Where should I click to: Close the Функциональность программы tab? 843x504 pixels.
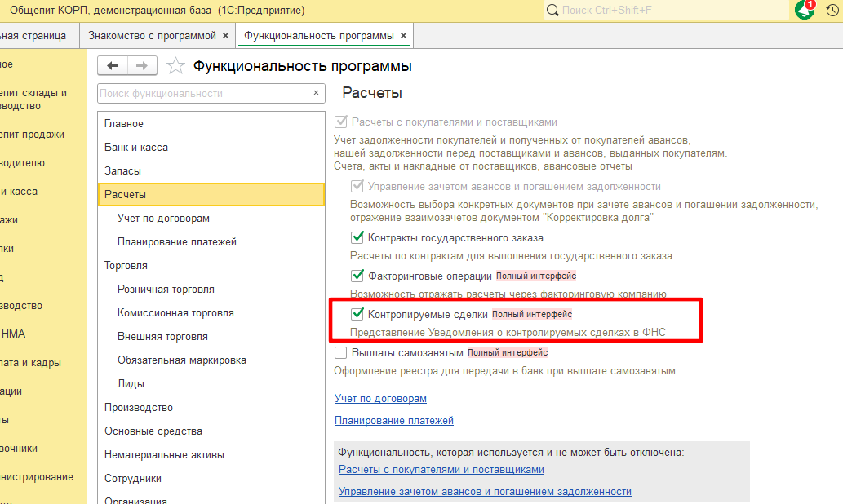(x=403, y=36)
